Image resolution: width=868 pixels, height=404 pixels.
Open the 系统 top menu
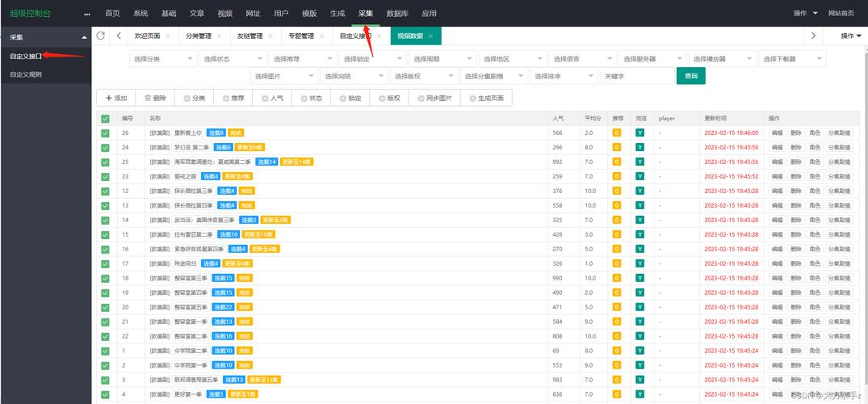pyautogui.click(x=140, y=13)
